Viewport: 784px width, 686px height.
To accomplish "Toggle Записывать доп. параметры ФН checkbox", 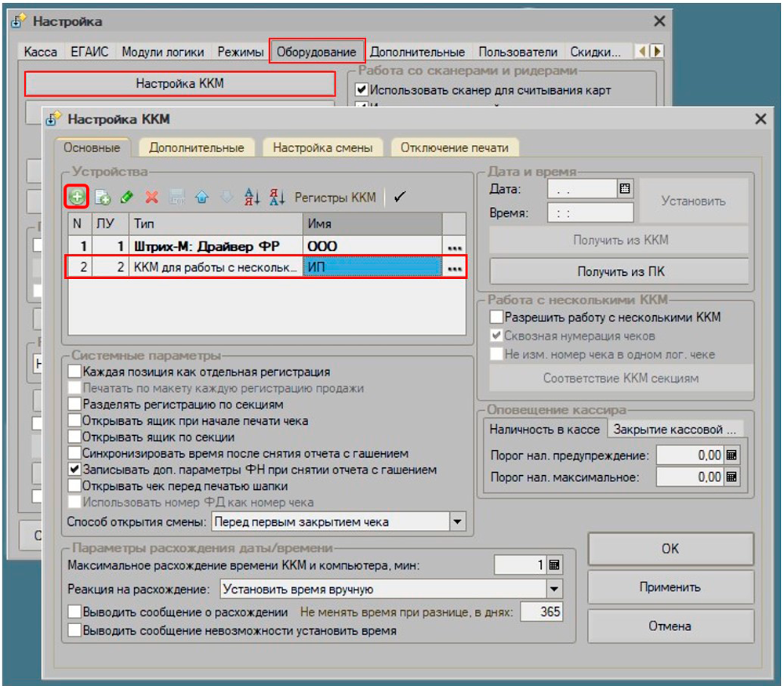I will click(74, 470).
